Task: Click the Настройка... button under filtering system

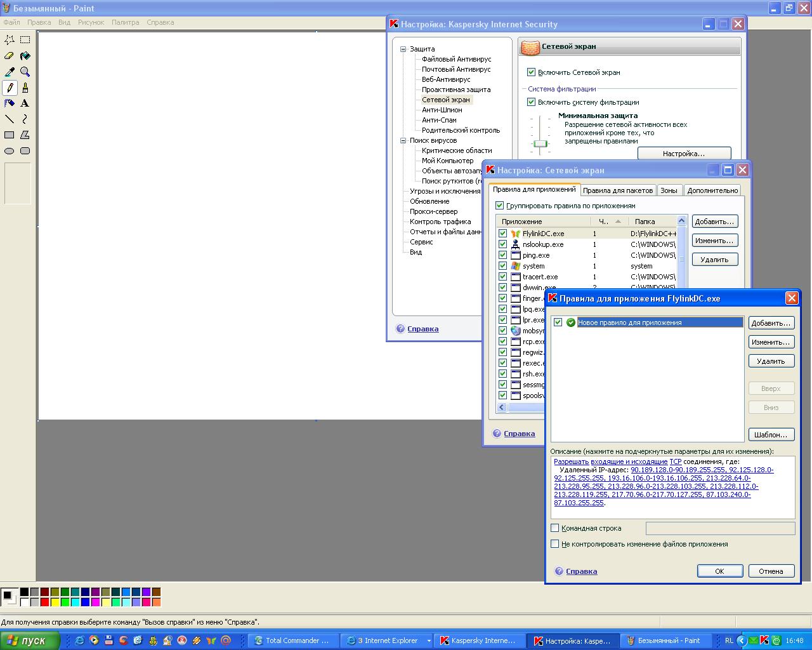Action: click(684, 154)
